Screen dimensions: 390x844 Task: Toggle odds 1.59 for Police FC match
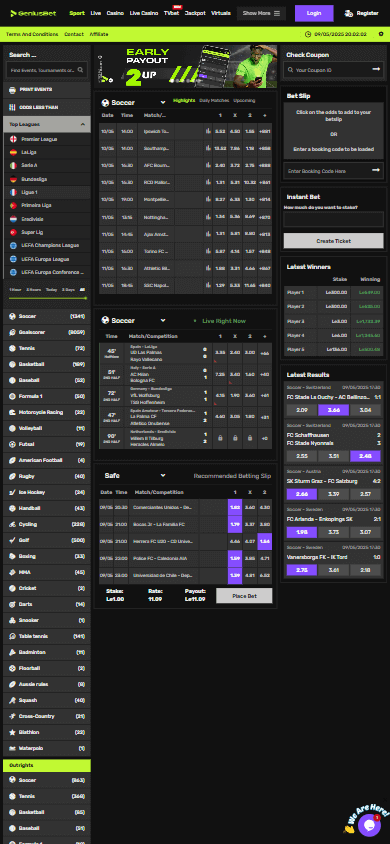click(235, 558)
